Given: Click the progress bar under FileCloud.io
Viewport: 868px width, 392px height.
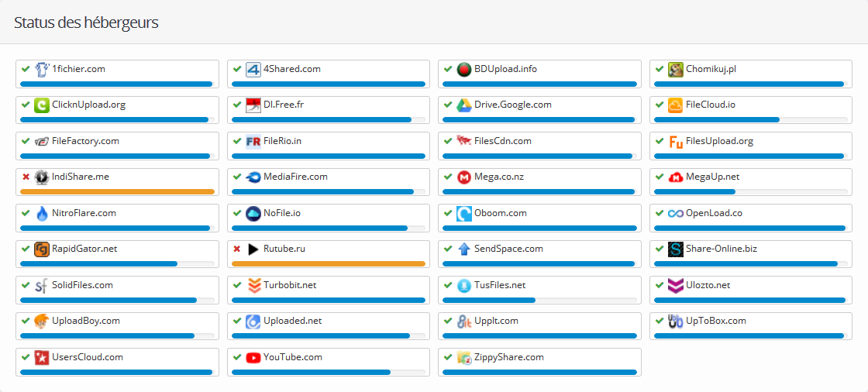Looking at the screenshot, I should pyautogui.click(x=751, y=119).
